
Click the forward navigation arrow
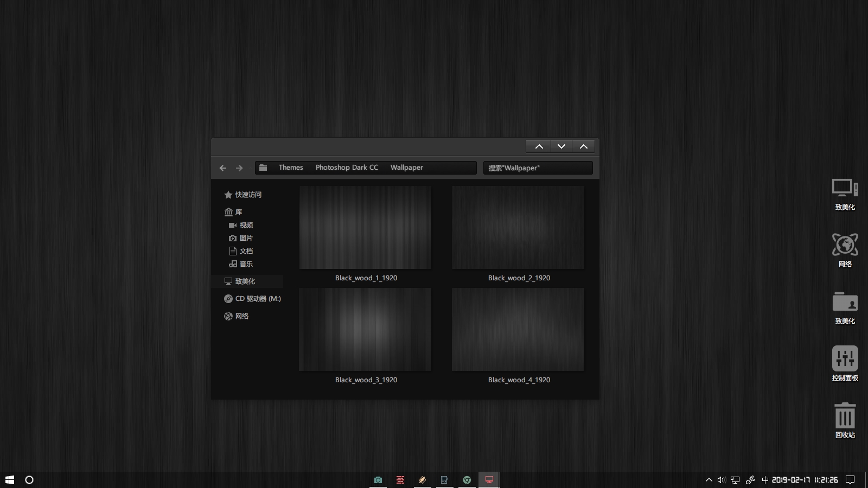pyautogui.click(x=239, y=168)
